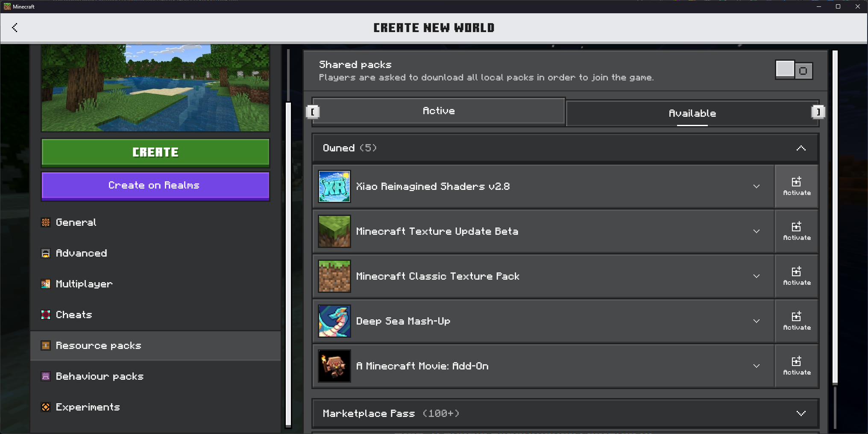Click the green Create button

[x=155, y=152]
